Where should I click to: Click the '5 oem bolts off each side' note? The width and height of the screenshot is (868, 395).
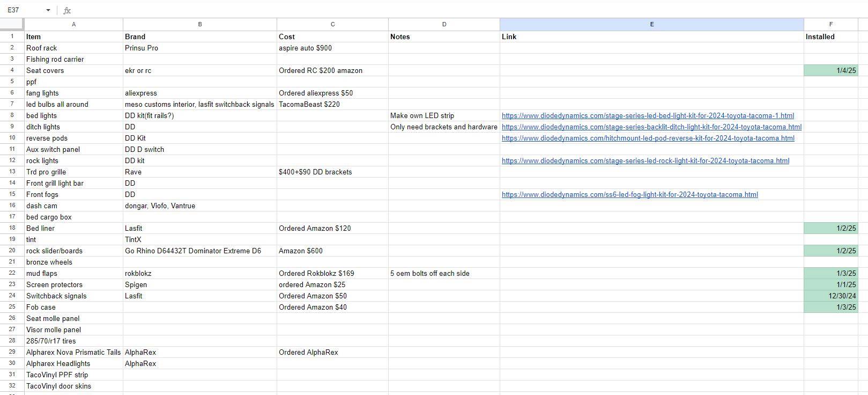click(x=444, y=273)
